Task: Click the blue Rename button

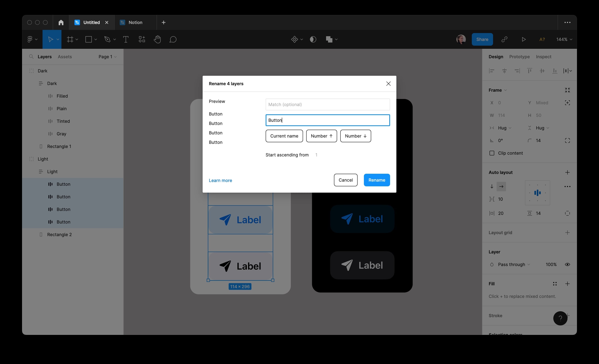Action: (376, 180)
